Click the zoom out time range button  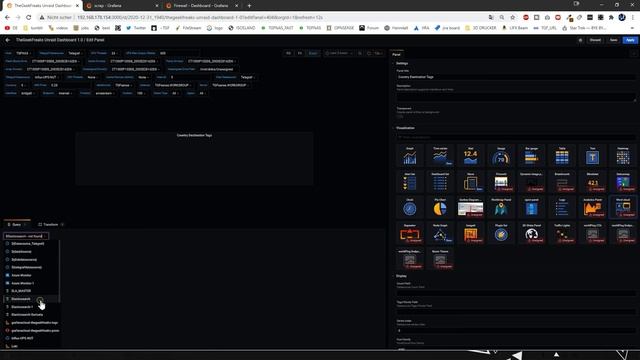(x=360, y=53)
